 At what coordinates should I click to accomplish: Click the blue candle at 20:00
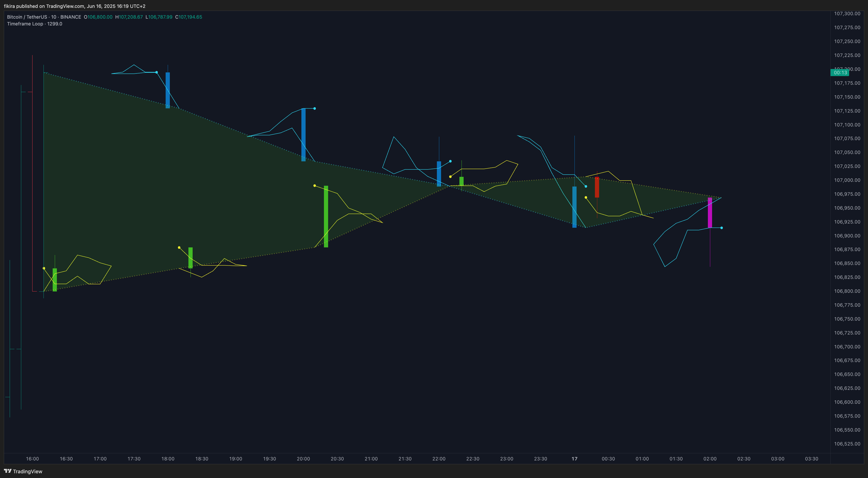(x=303, y=135)
